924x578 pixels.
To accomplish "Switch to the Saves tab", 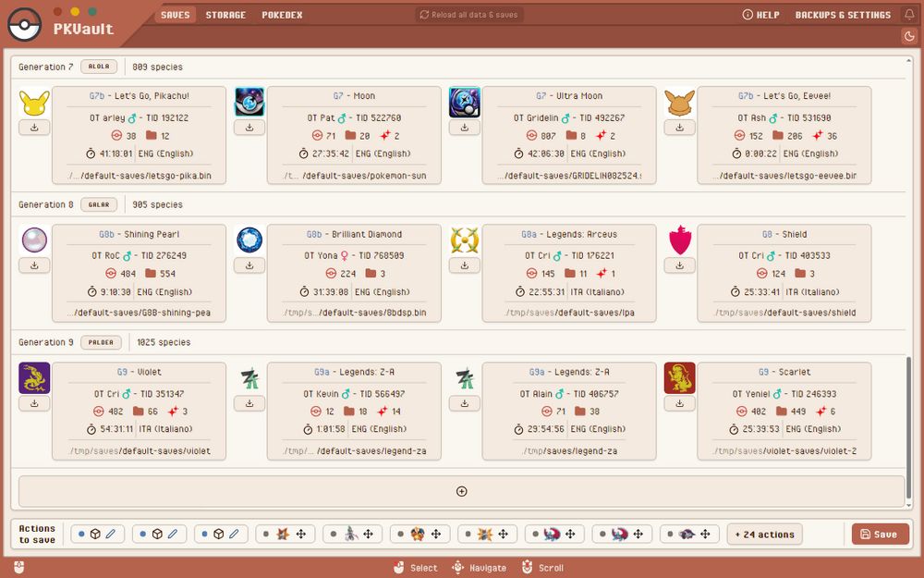I will click(x=176, y=15).
